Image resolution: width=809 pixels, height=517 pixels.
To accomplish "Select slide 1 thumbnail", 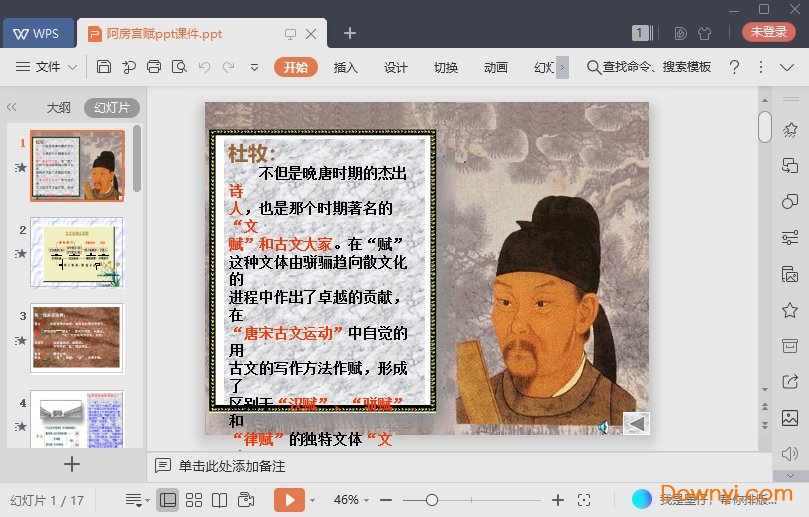I will (x=77, y=166).
